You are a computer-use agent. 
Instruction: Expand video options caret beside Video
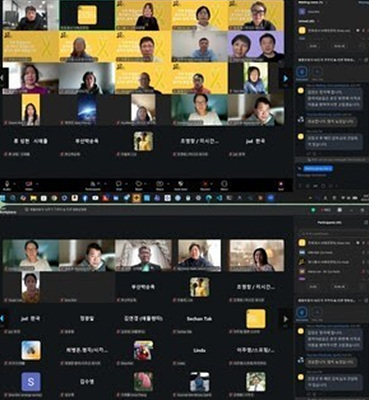[x=37, y=184]
